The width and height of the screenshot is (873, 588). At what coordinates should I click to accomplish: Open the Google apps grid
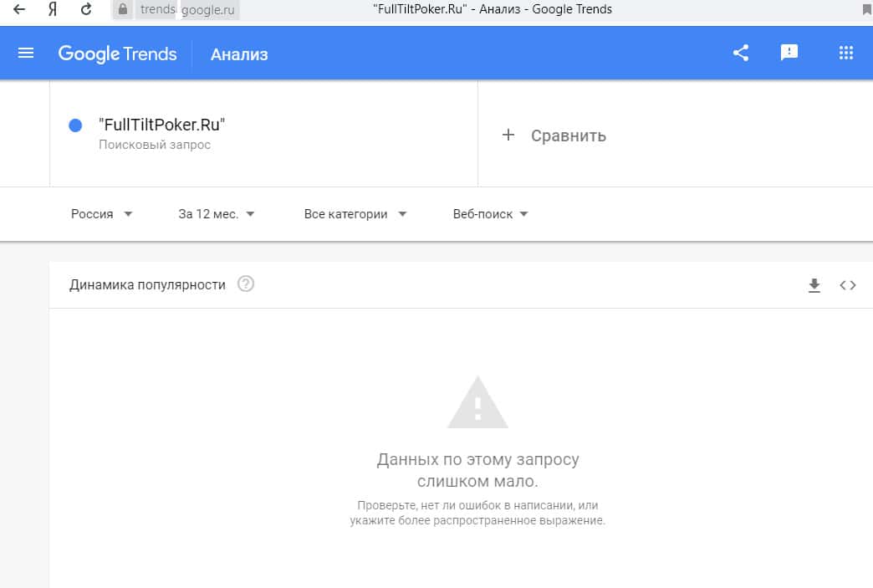pyautogui.click(x=845, y=53)
